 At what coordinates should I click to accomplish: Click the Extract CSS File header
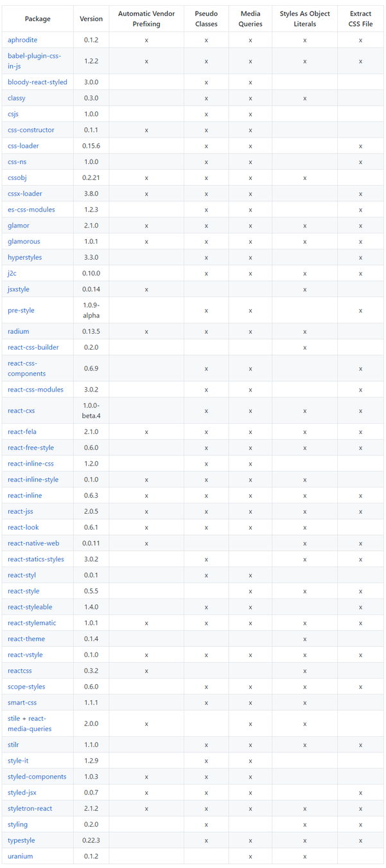[x=361, y=19]
